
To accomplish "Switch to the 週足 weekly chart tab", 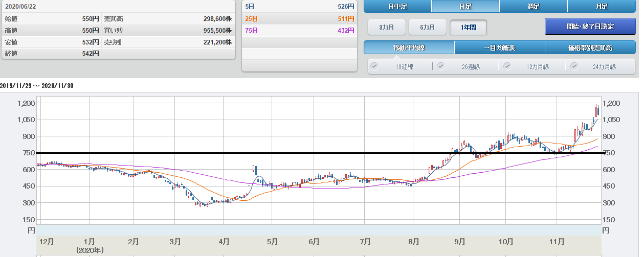I will [x=534, y=6].
